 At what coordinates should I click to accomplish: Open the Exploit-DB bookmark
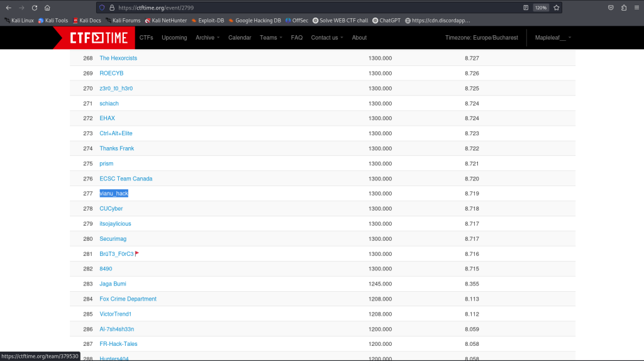207,20
